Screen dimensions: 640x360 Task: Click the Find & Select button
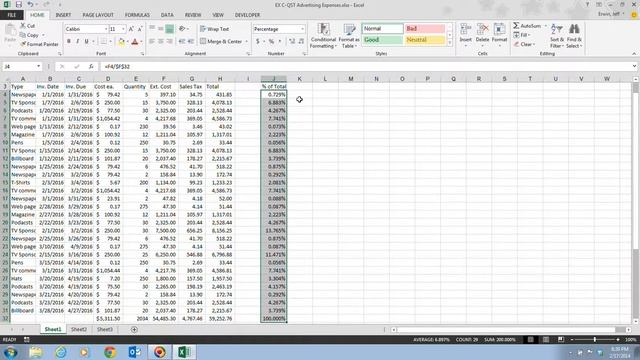(x=574, y=36)
